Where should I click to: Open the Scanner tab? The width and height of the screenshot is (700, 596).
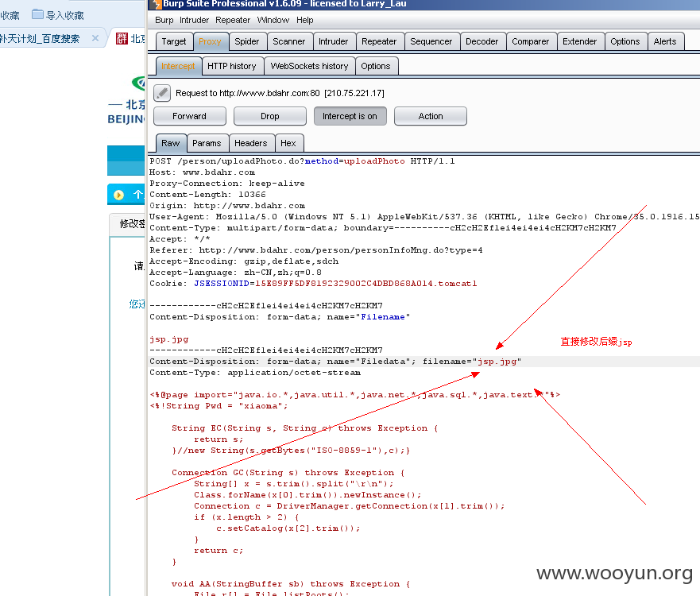289,41
